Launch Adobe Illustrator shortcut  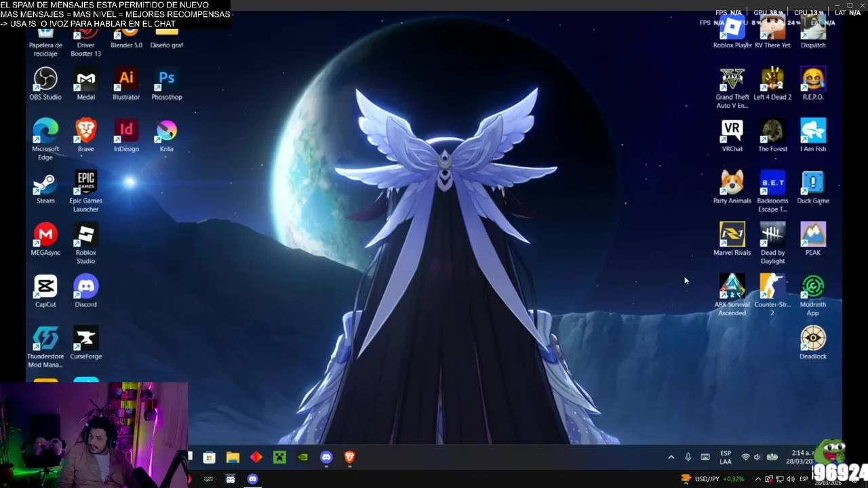click(126, 84)
